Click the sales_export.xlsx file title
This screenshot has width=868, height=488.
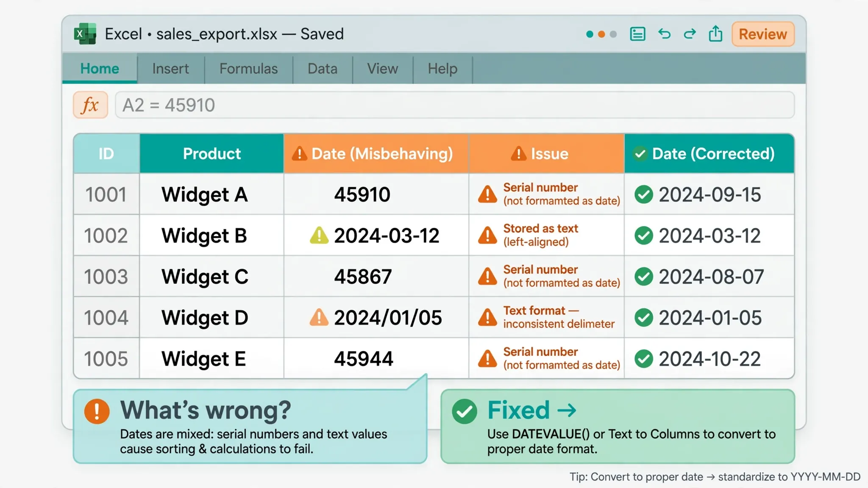[x=217, y=34]
